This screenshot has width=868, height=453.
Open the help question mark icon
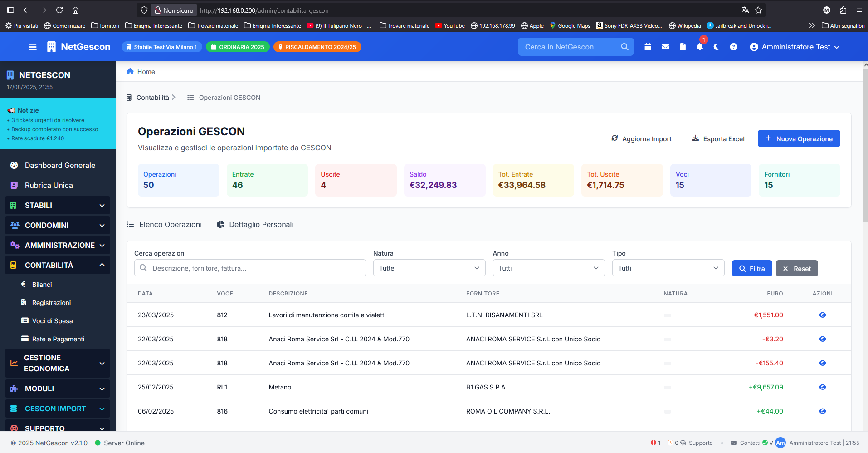(x=733, y=47)
